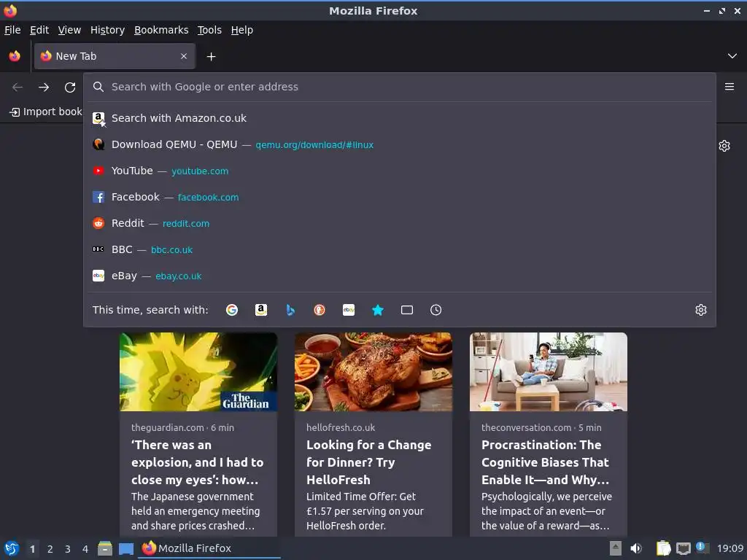Open the desktop start menu icon
Image resolution: width=747 pixels, height=560 pixels.
[12, 548]
